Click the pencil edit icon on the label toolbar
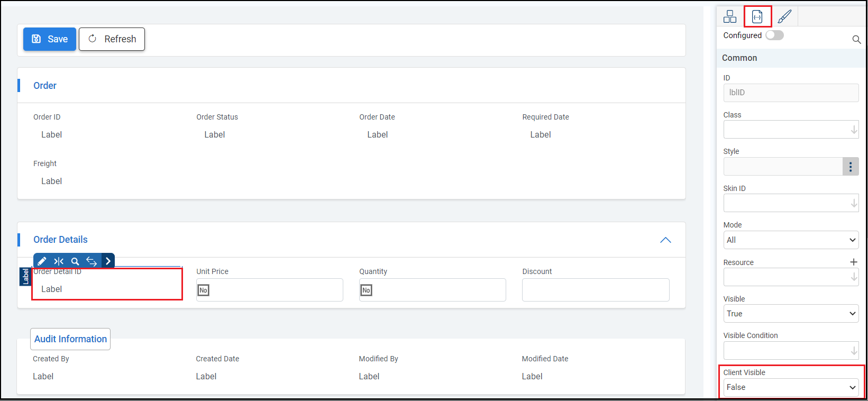The image size is (868, 401). pyautogui.click(x=42, y=261)
